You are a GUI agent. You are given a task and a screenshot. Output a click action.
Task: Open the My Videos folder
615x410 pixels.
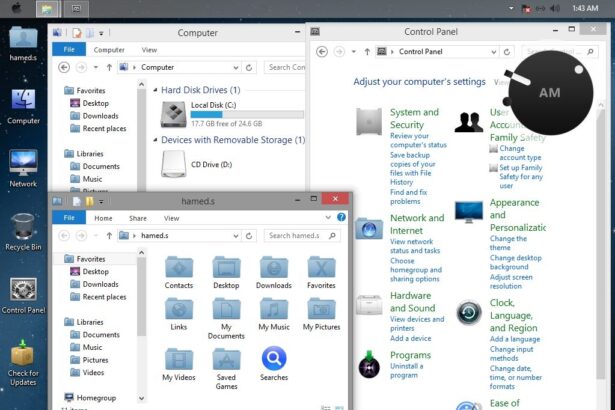pos(179,359)
